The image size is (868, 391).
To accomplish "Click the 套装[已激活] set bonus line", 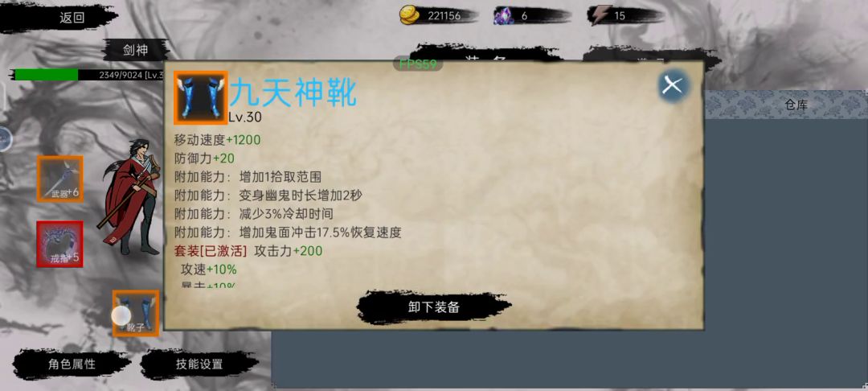I will 248,251.
